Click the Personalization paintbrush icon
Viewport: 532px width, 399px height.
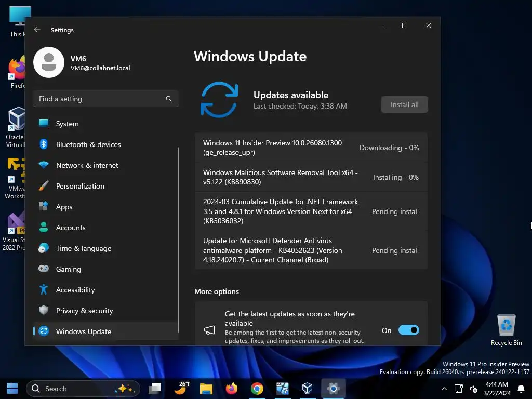pos(44,185)
